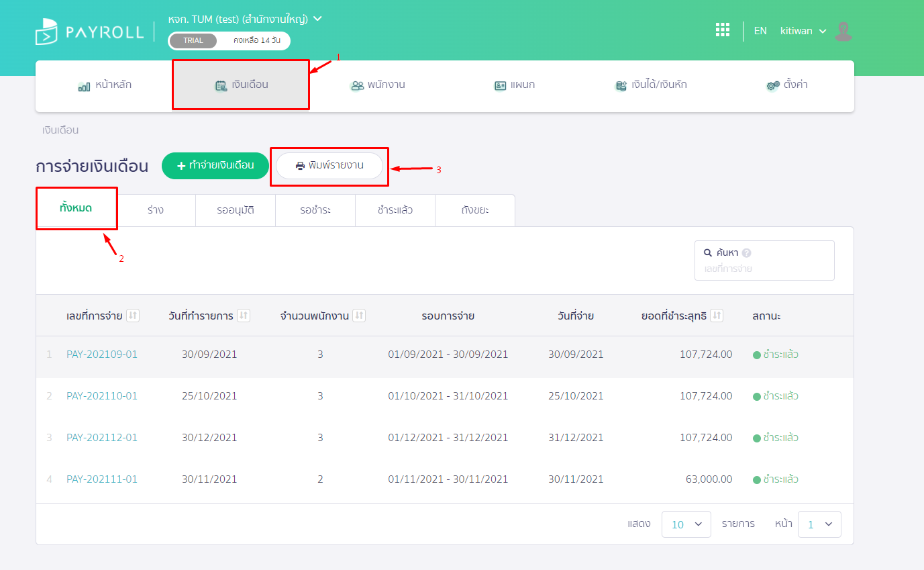Click the ทำจ่ายเงินเดือน button
The height and width of the screenshot is (570, 924).
point(215,166)
